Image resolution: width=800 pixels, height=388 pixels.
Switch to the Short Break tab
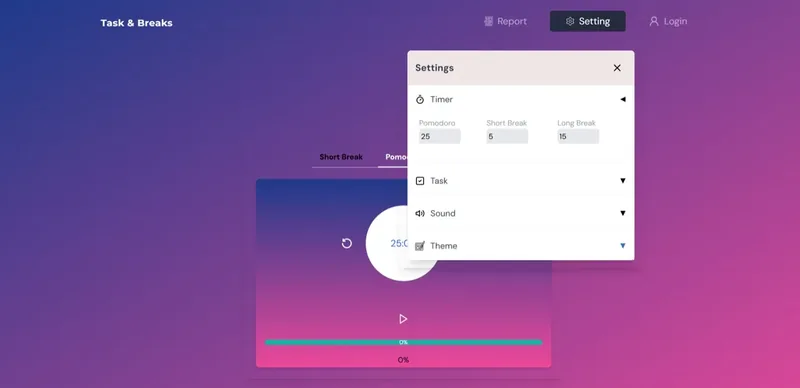(341, 157)
